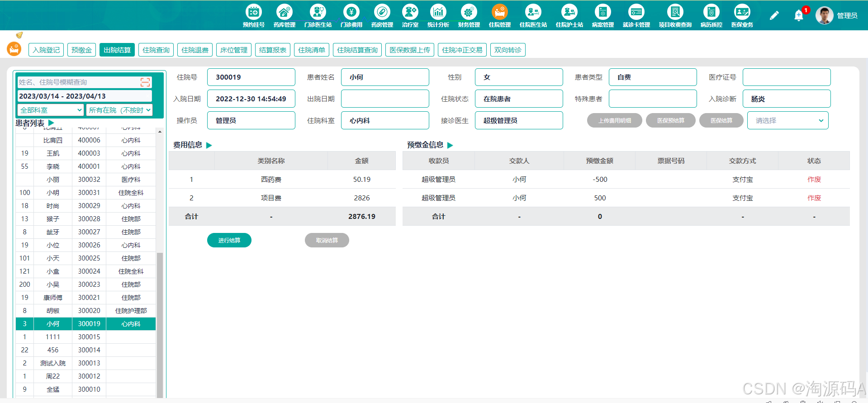Click the 作废 status for the -500 prepayment

(x=814, y=180)
